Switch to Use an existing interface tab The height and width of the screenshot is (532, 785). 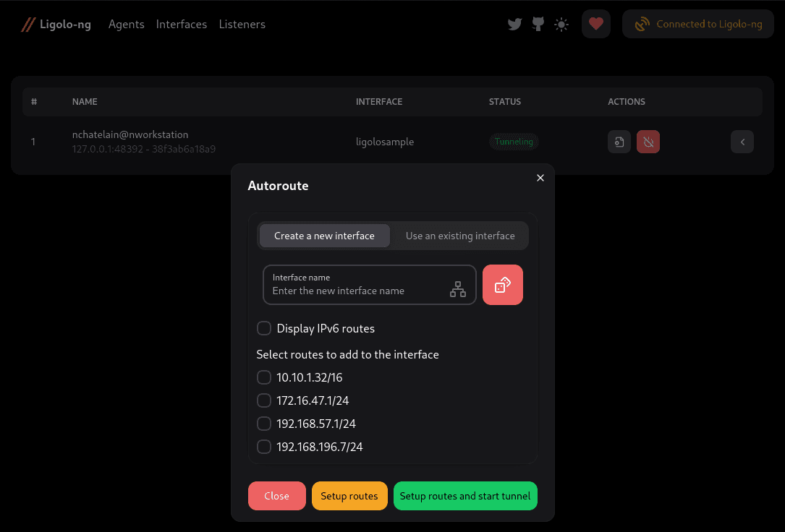[x=460, y=236]
